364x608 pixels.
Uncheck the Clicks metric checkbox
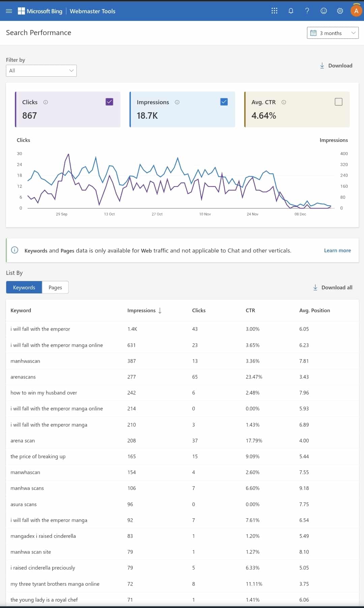[x=109, y=102]
